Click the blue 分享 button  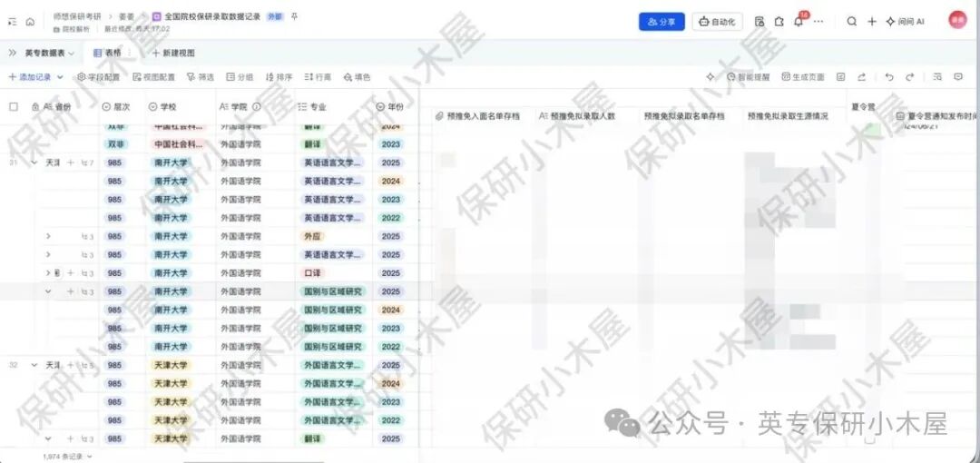click(661, 21)
